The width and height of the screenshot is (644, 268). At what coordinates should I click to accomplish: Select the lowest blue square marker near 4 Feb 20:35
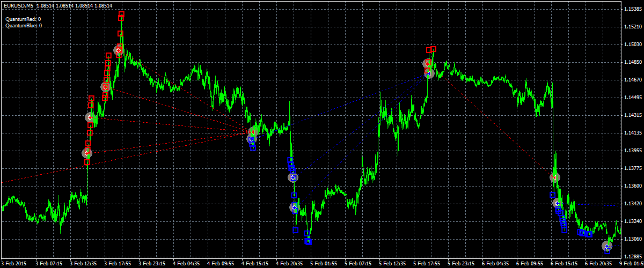(x=308, y=242)
